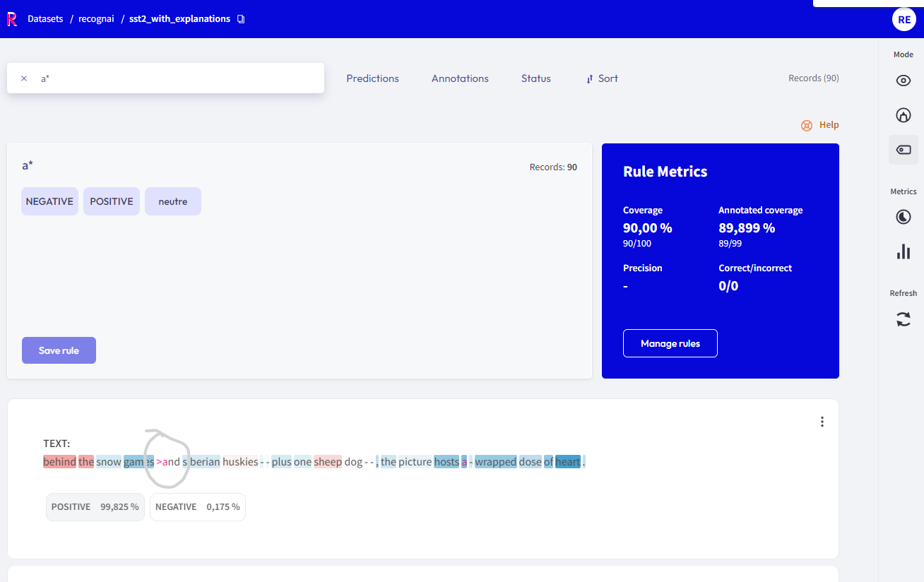
Task: Toggle the NEGATIVE label for the rule
Action: (49, 201)
